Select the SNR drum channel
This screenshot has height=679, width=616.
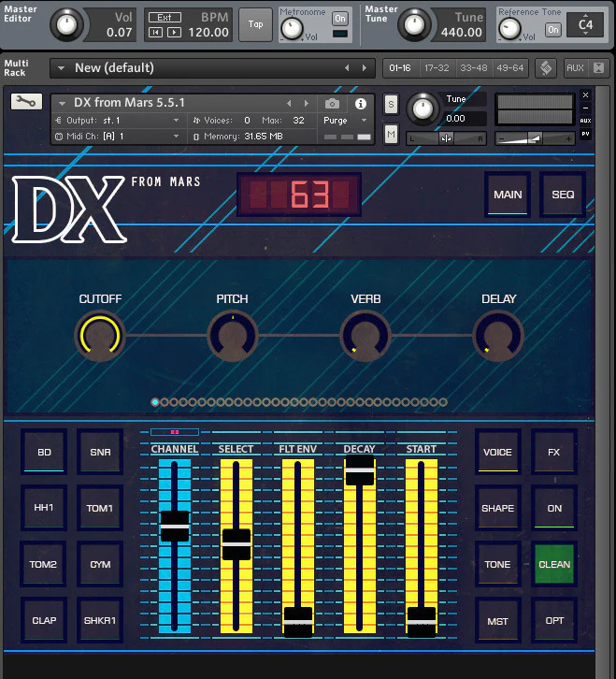click(100, 452)
